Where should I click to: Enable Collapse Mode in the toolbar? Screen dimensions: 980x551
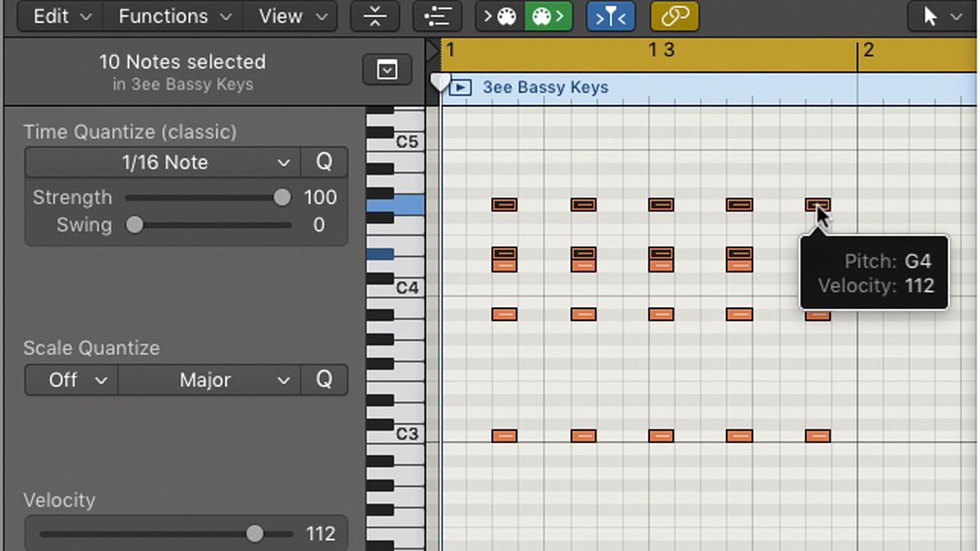tap(374, 16)
